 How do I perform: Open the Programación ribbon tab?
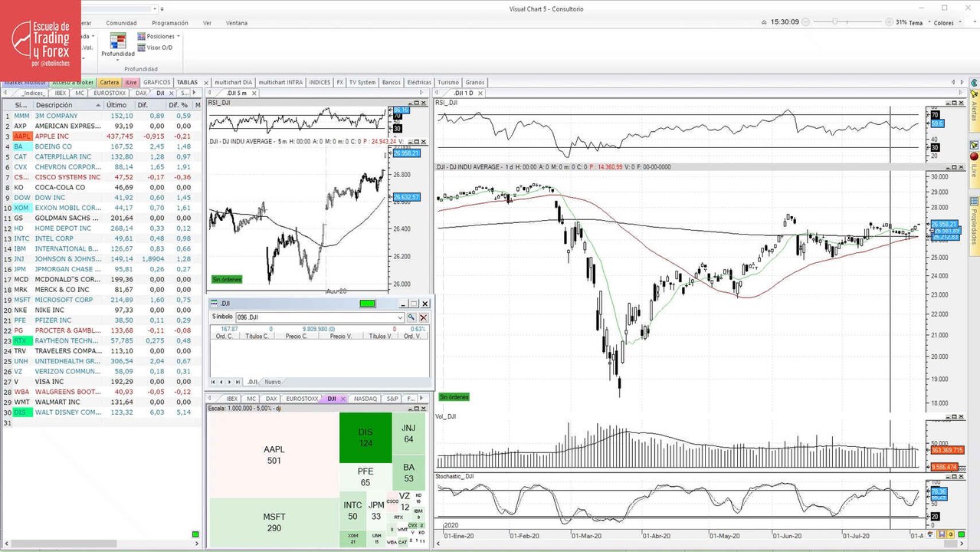coord(170,23)
